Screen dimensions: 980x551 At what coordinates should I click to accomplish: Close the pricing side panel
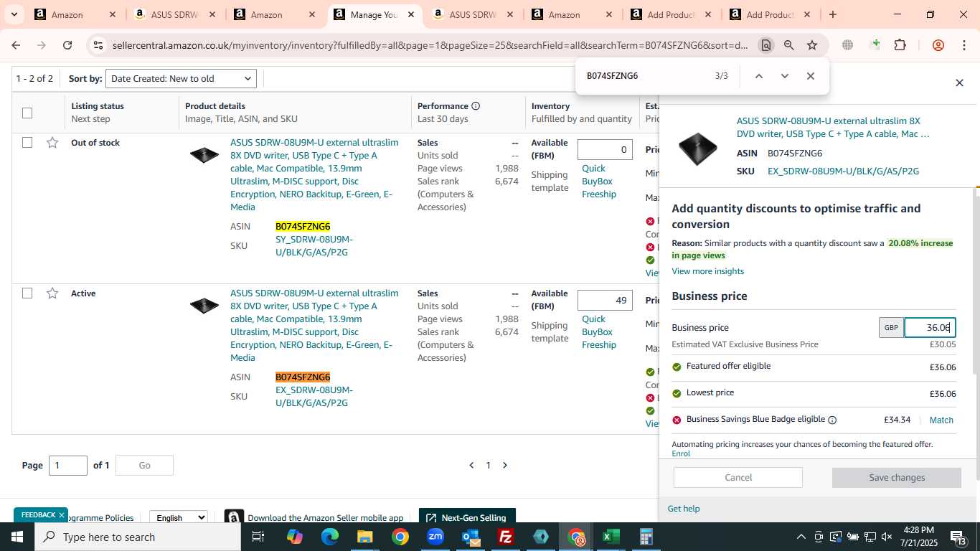pyautogui.click(x=959, y=83)
